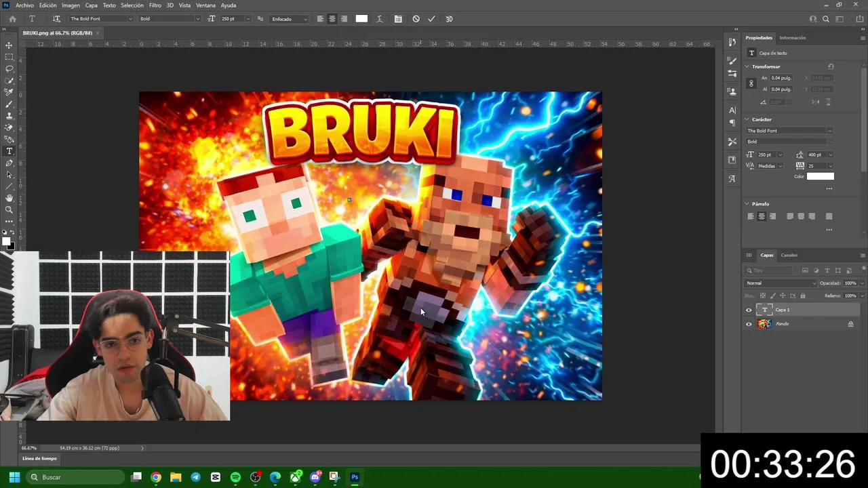This screenshot has width=868, height=488.
Task: Collapse the Carácter section
Action: pos(747,119)
